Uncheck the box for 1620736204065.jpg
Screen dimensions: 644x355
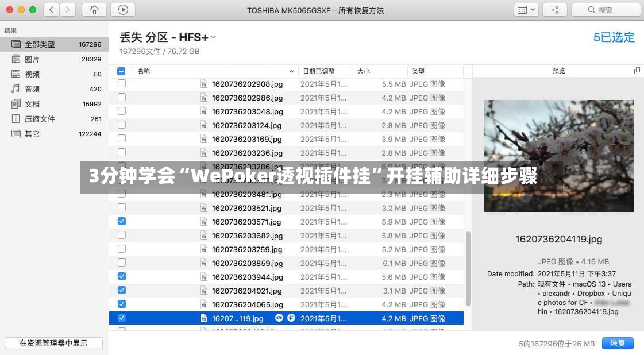pyautogui.click(x=122, y=304)
